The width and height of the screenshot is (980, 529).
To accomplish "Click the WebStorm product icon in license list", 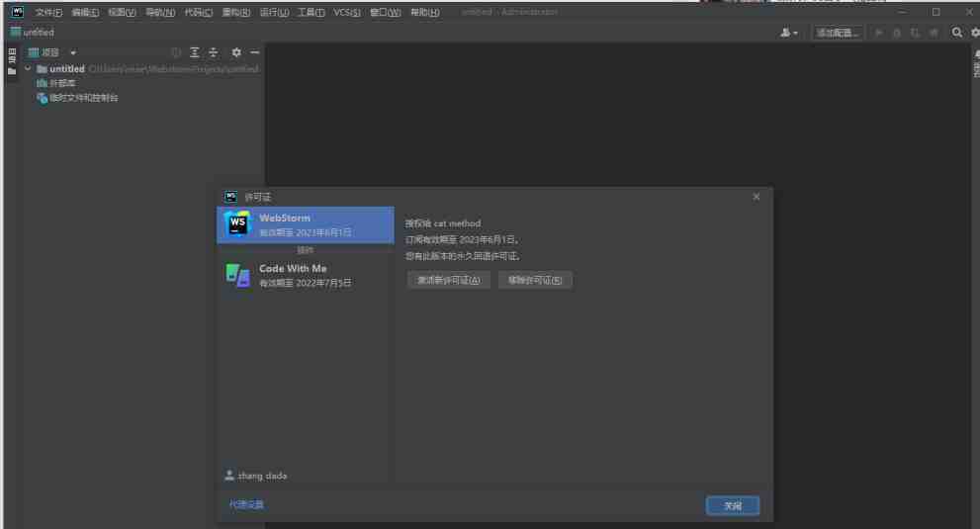I will (237, 224).
